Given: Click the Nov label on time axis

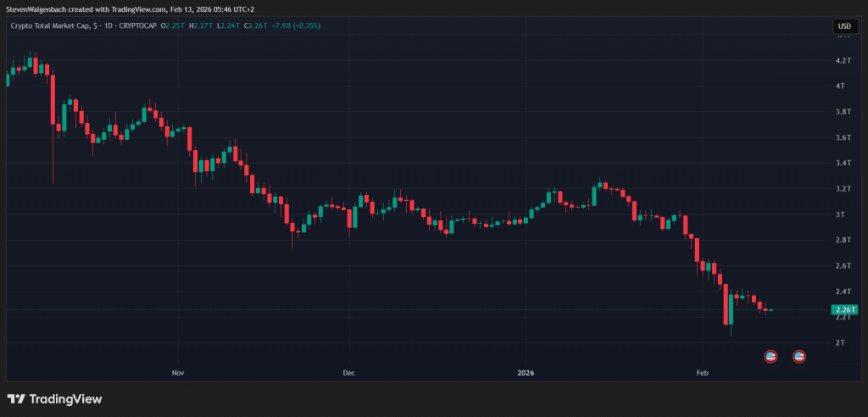Looking at the screenshot, I should coord(178,373).
